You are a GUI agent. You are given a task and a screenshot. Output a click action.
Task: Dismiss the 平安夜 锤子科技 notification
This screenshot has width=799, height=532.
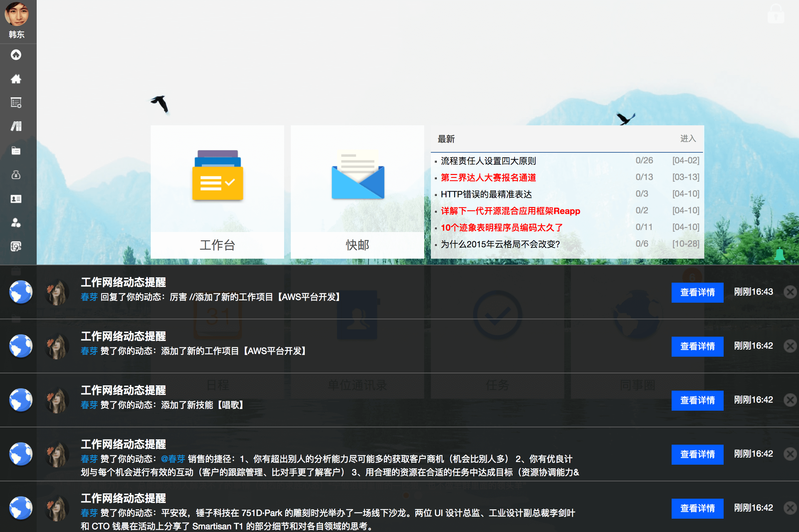click(x=790, y=508)
